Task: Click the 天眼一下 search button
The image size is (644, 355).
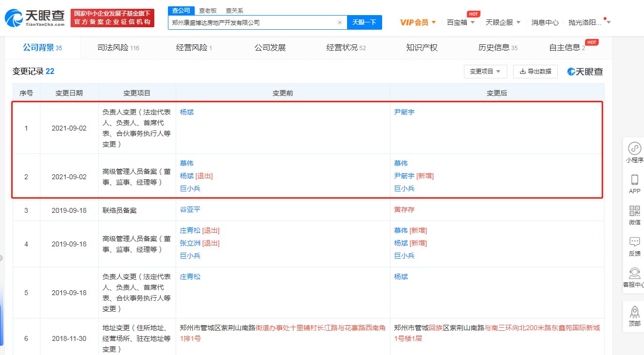Action: (x=364, y=22)
